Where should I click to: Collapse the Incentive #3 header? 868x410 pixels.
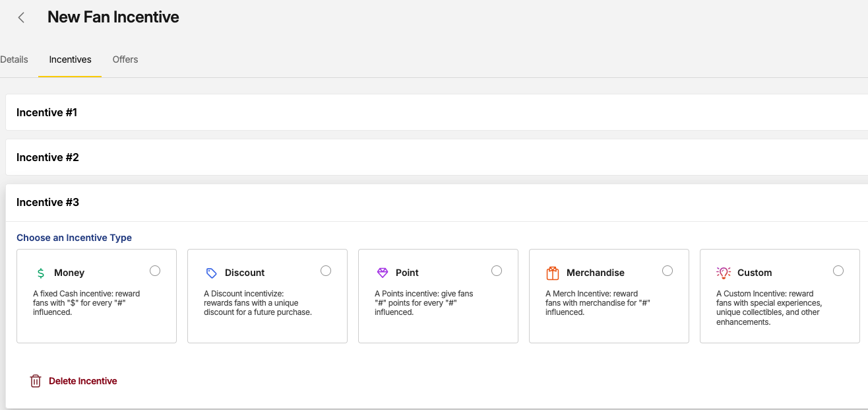47,203
